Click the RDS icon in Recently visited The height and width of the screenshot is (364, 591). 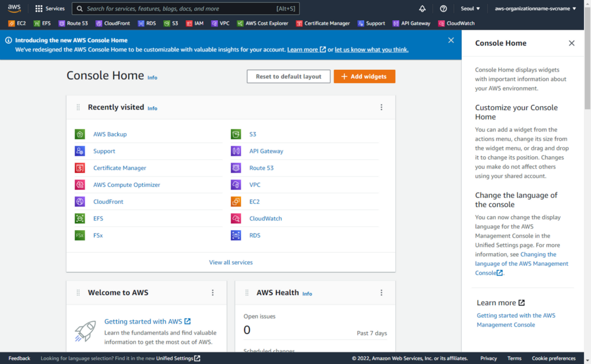pyautogui.click(x=236, y=235)
